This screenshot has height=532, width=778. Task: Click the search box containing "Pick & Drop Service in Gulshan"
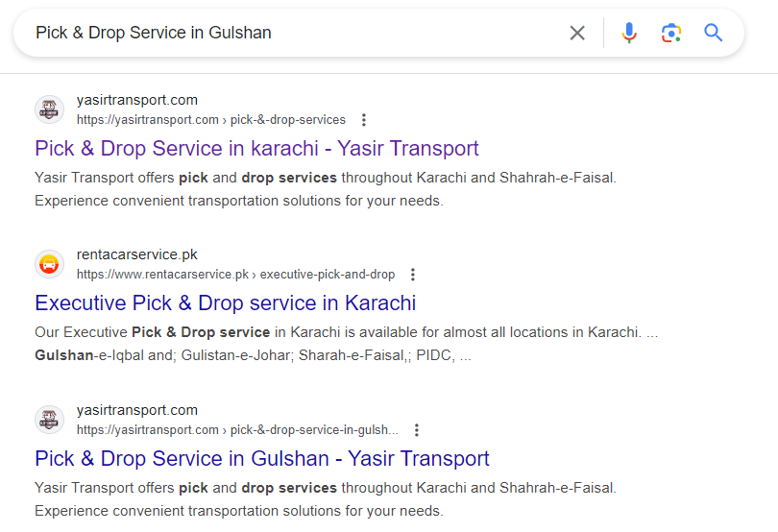[288, 33]
